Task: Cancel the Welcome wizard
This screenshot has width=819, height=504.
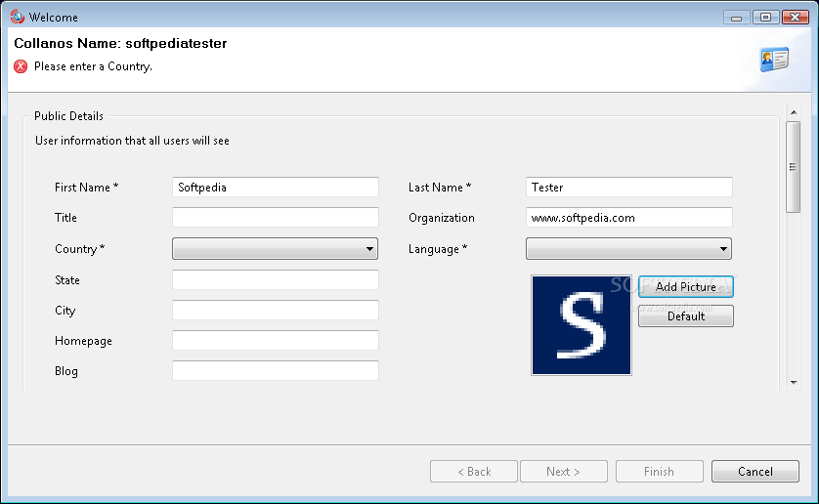Action: [x=754, y=472]
